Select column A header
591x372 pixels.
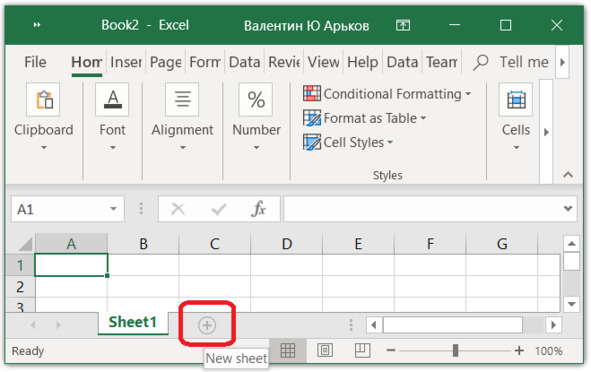(x=71, y=244)
